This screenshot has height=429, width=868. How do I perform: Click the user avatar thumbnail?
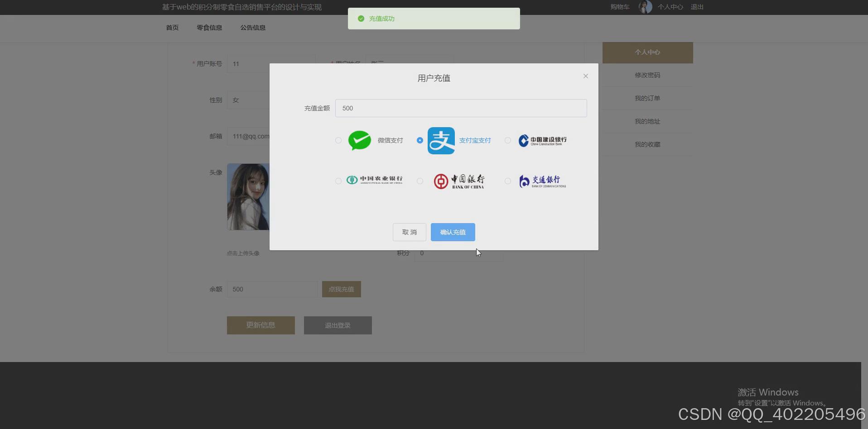point(645,7)
